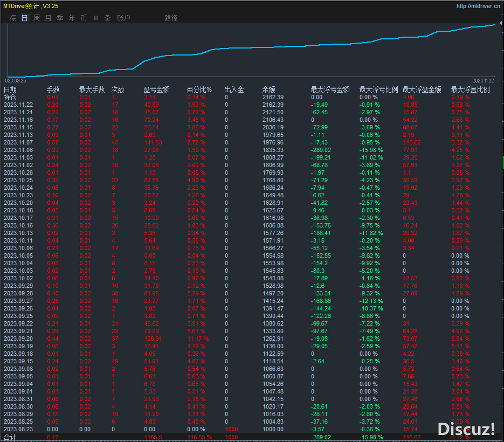The width and height of the screenshot is (504, 442).
Task: Click the 次数 column header
Action: click(118, 89)
